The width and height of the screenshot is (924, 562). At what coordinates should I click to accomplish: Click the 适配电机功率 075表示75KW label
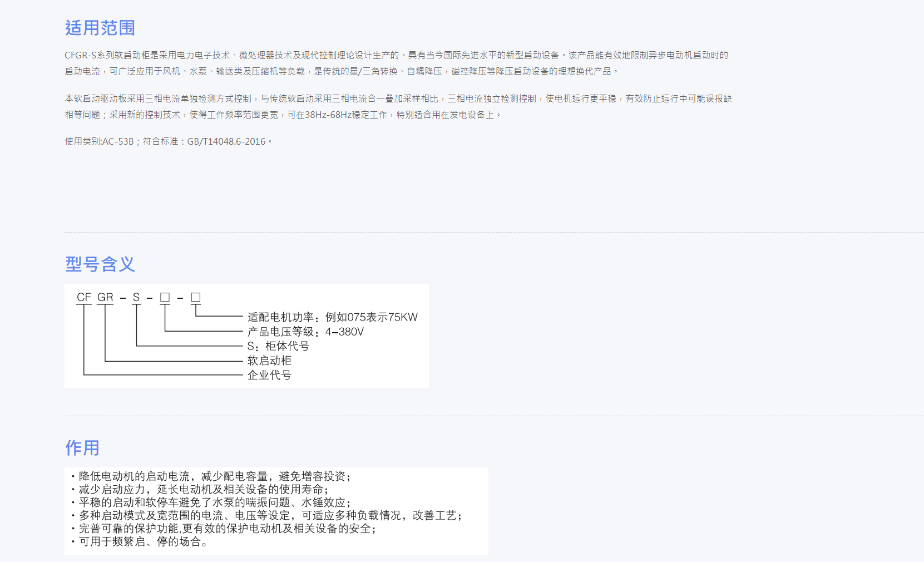point(332,317)
